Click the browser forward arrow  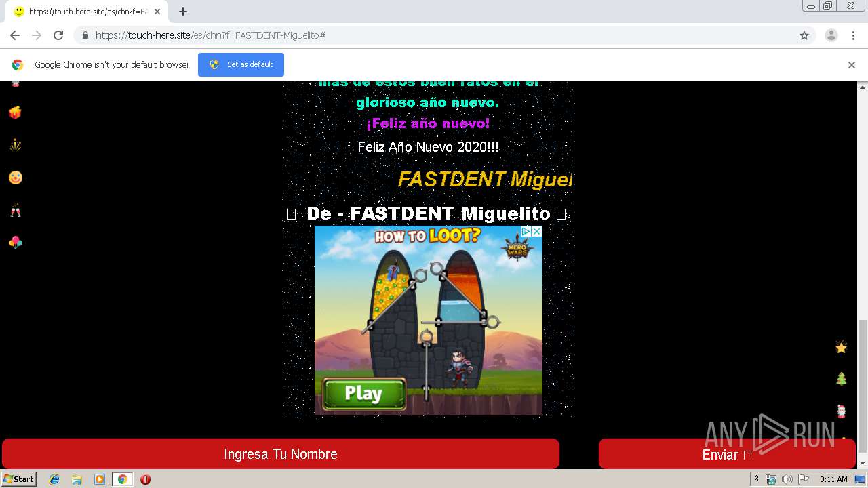click(x=37, y=35)
